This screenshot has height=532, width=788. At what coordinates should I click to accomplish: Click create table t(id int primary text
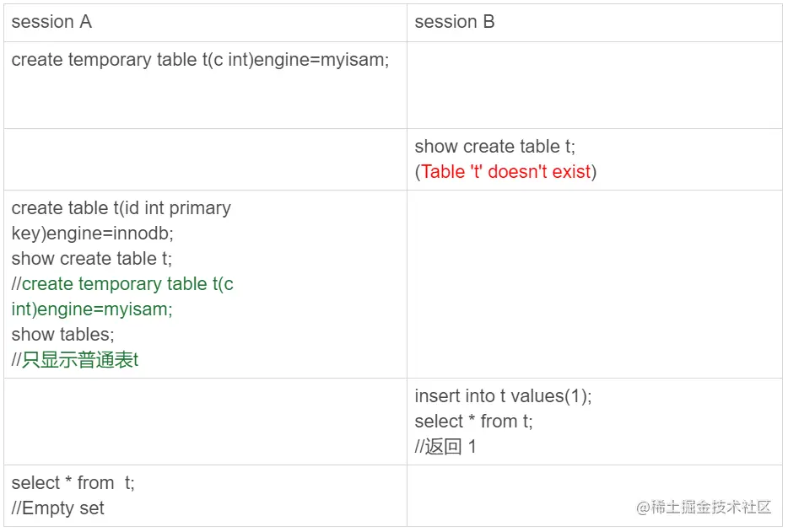tap(121, 208)
